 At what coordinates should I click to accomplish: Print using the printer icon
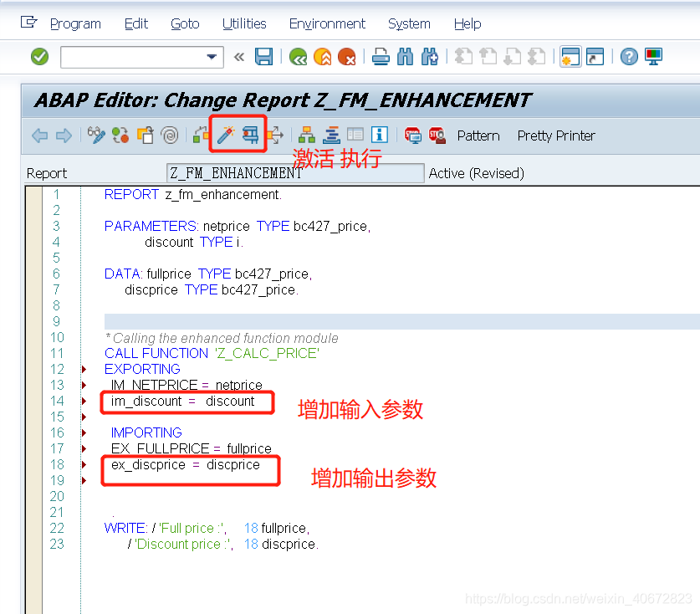click(381, 57)
